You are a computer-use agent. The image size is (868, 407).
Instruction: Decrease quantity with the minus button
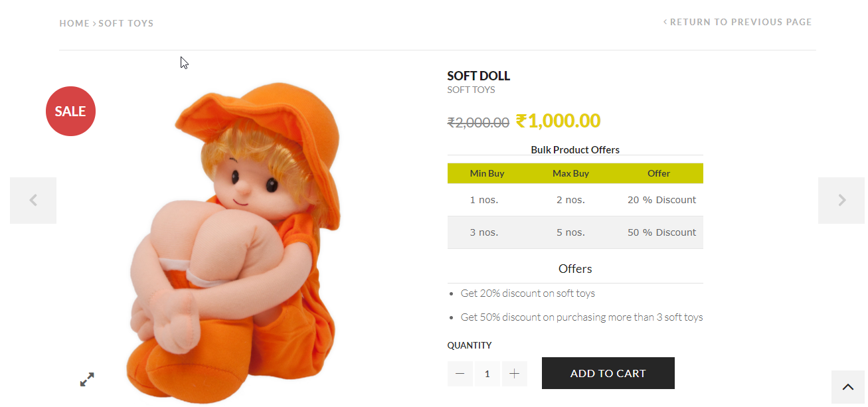[460, 374]
